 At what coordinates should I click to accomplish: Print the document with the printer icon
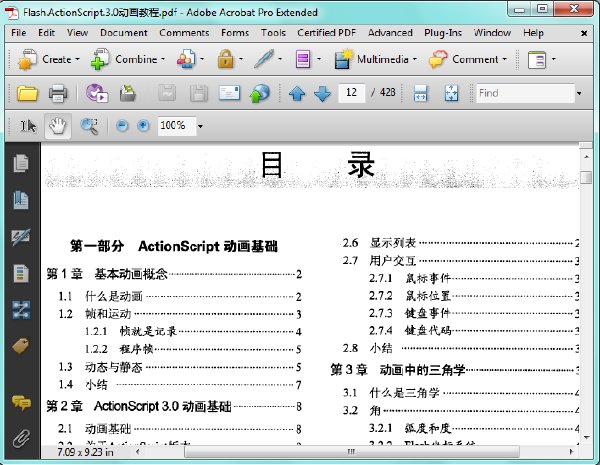[58, 93]
